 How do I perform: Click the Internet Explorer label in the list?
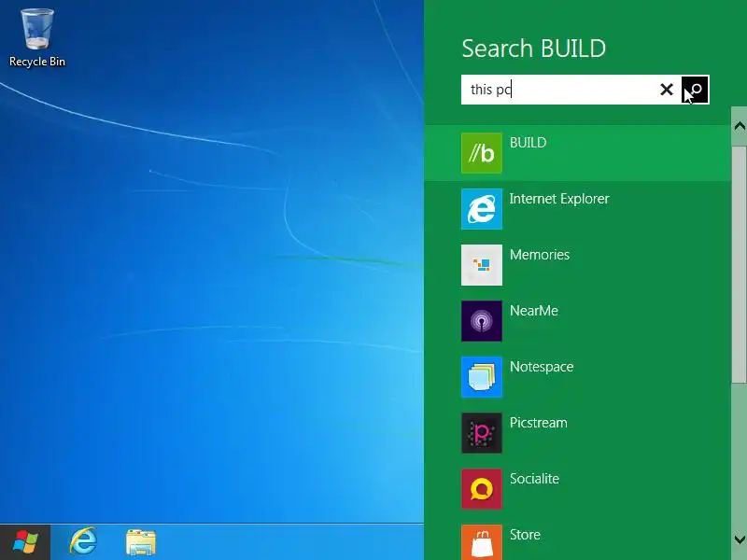559,199
